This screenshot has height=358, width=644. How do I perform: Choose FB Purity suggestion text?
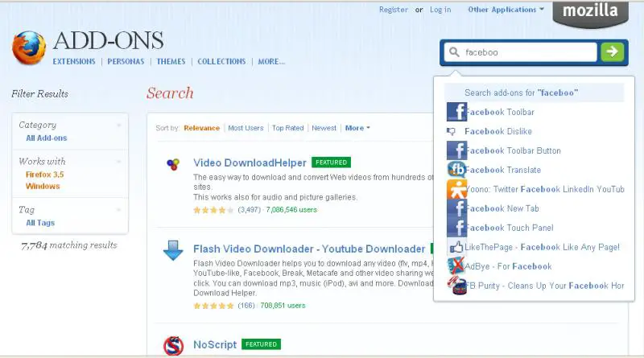(545, 286)
